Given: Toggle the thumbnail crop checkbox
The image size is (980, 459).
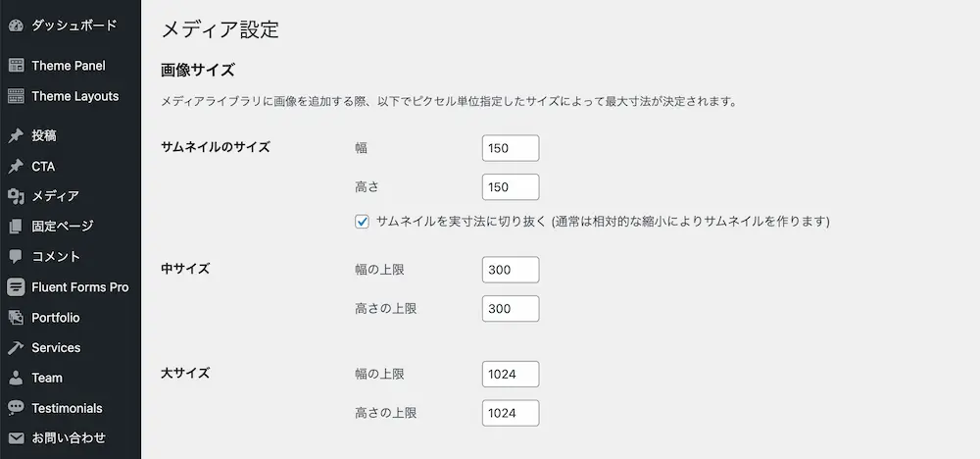Looking at the screenshot, I should pos(363,222).
